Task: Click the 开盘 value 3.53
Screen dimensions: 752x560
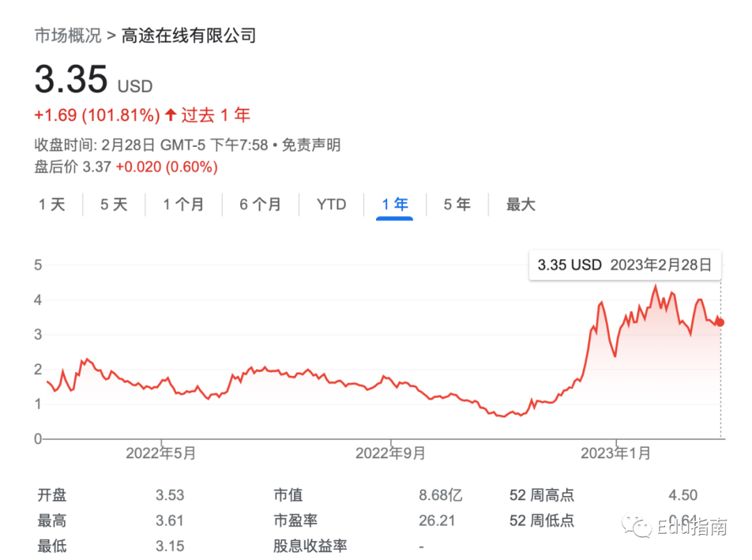Action: pyautogui.click(x=170, y=495)
